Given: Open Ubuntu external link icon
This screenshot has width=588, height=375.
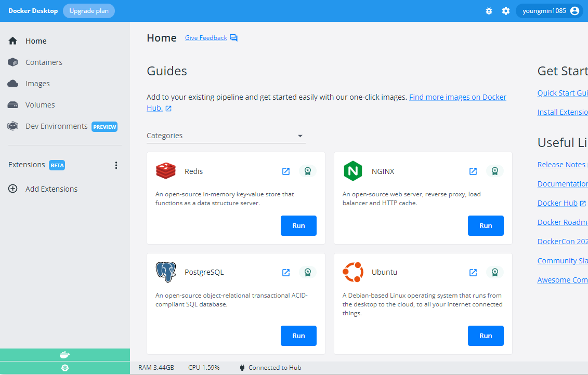Looking at the screenshot, I should click(473, 272).
